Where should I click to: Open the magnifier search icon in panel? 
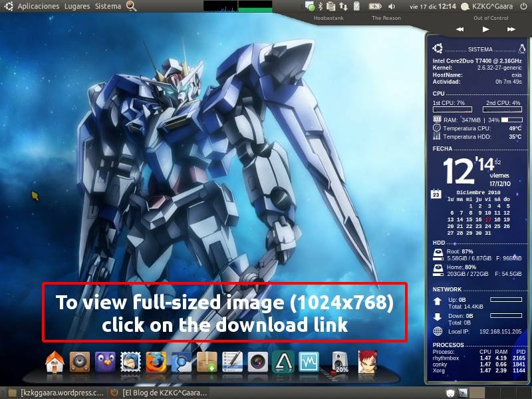tap(131, 6)
